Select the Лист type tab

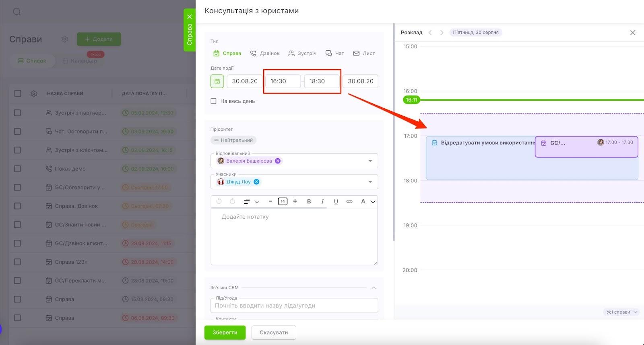(x=364, y=53)
